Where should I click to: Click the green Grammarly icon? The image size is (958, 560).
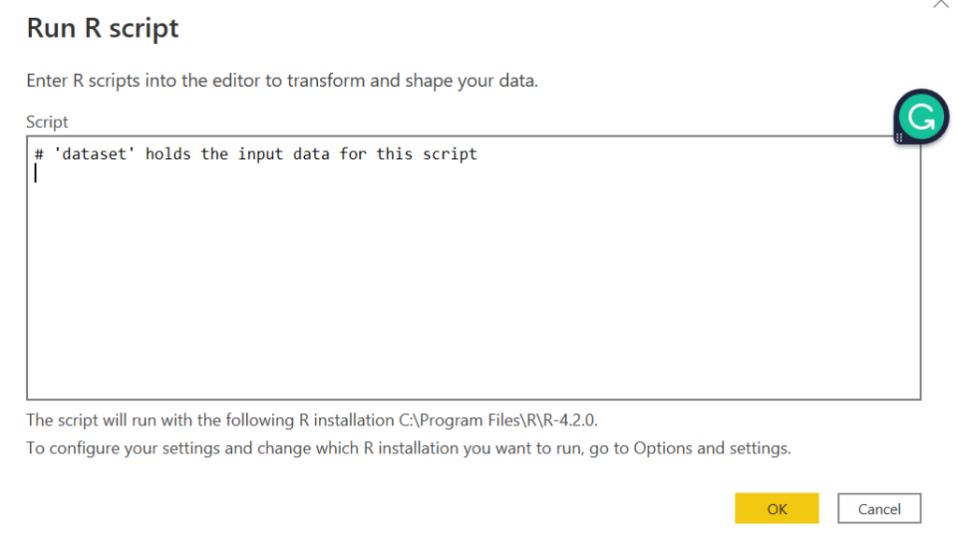pos(921,117)
